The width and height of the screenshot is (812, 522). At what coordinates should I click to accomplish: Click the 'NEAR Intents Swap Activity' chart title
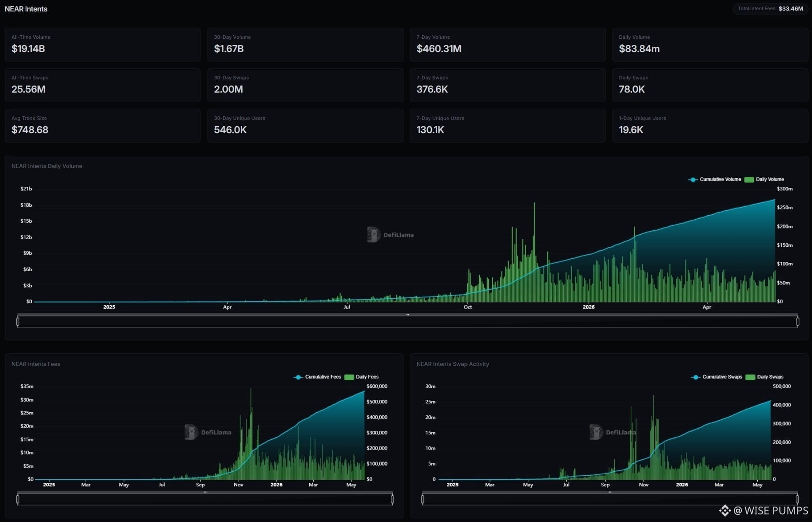453,364
